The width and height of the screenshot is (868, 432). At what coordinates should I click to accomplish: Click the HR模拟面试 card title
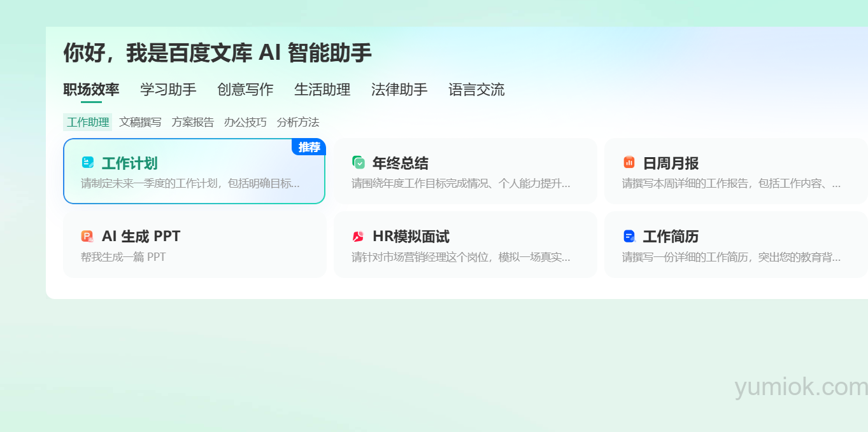[x=411, y=237]
